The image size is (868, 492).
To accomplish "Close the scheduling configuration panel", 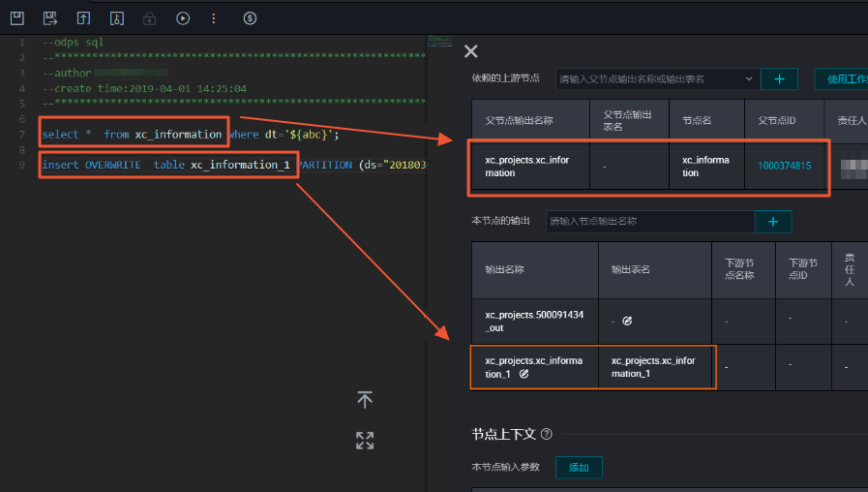I will (x=471, y=51).
